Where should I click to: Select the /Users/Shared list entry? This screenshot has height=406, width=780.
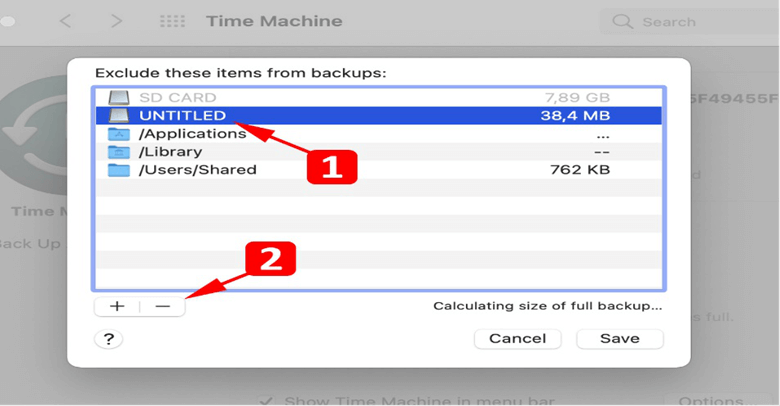[x=379, y=170]
